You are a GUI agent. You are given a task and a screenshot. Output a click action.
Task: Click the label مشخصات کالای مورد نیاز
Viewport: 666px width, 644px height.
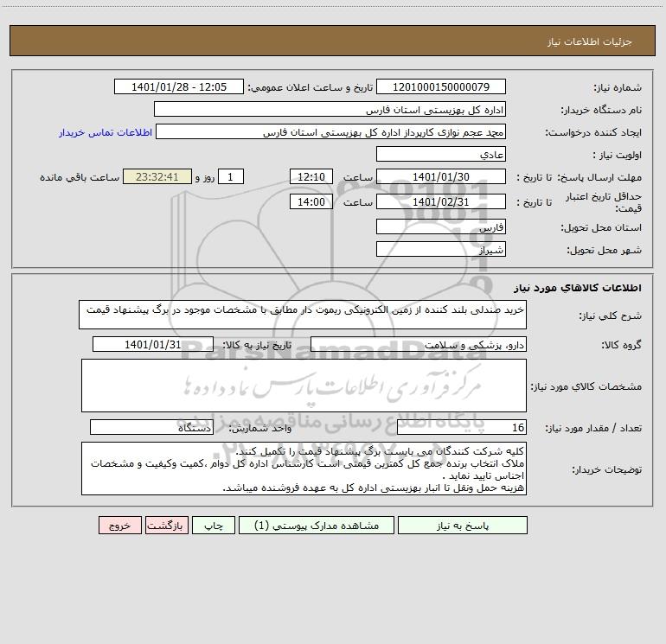click(586, 386)
